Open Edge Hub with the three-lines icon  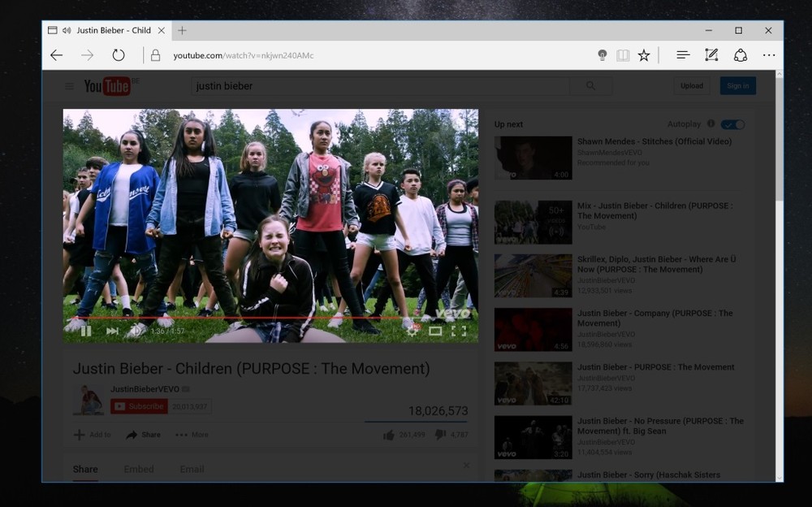683,55
